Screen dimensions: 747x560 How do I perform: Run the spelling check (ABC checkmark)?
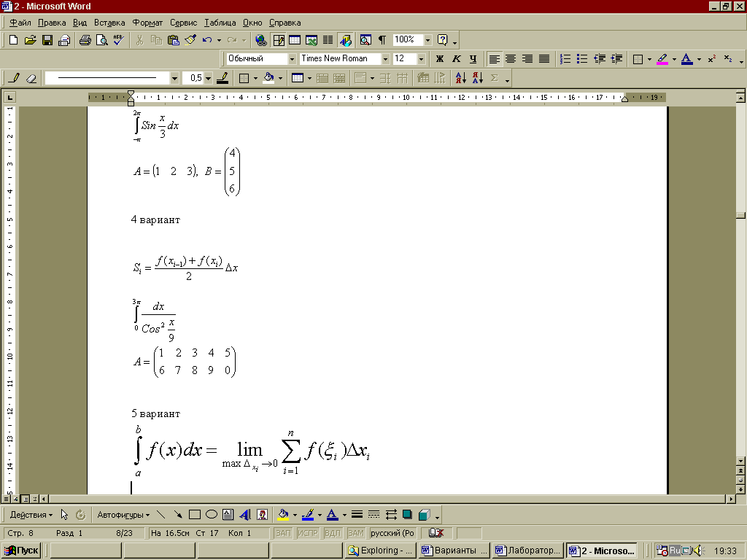(x=119, y=40)
